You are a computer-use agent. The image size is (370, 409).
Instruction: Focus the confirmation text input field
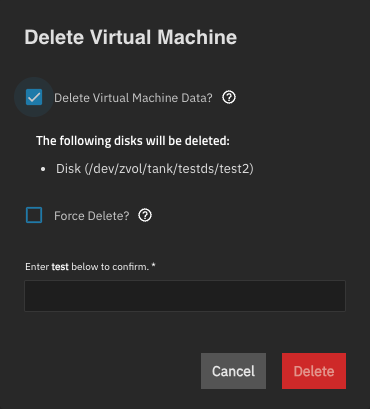click(185, 296)
